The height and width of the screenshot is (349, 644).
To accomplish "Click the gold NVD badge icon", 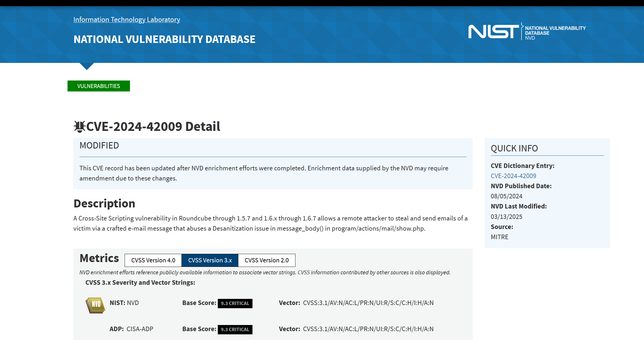I will click(x=95, y=305).
